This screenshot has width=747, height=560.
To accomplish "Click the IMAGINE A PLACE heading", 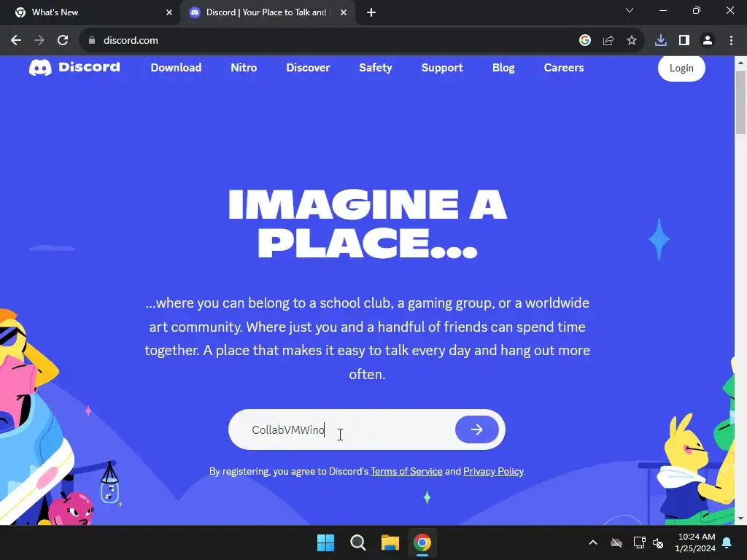I will [368, 223].
